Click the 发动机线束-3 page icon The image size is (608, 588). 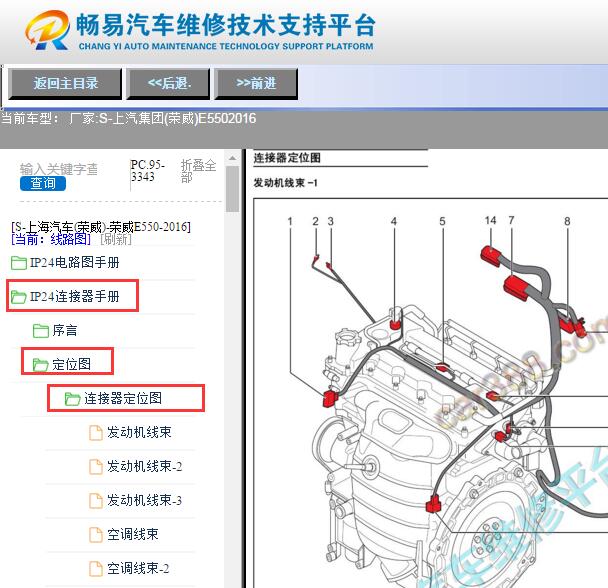96,501
